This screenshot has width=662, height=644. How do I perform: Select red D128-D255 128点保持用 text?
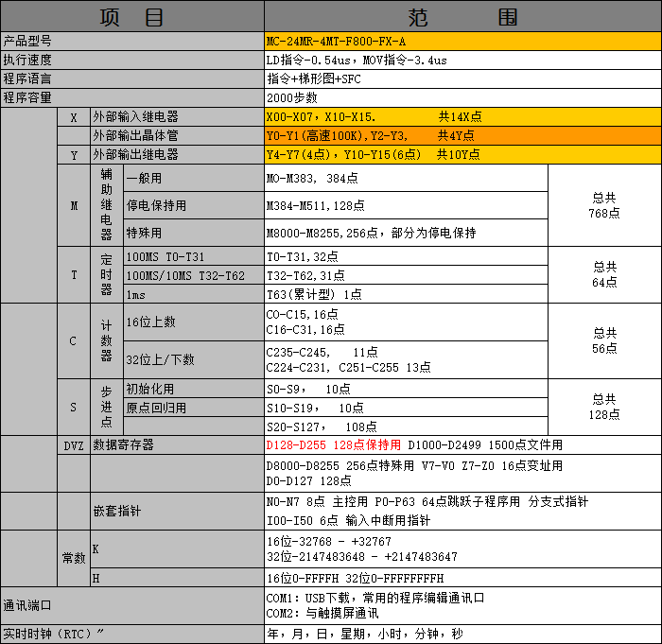(x=333, y=445)
